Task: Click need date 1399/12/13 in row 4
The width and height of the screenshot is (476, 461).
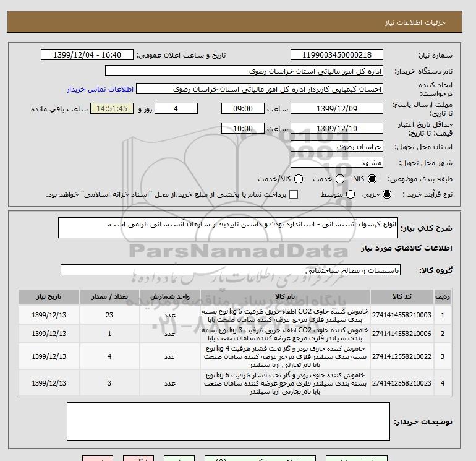Action: (x=49, y=383)
